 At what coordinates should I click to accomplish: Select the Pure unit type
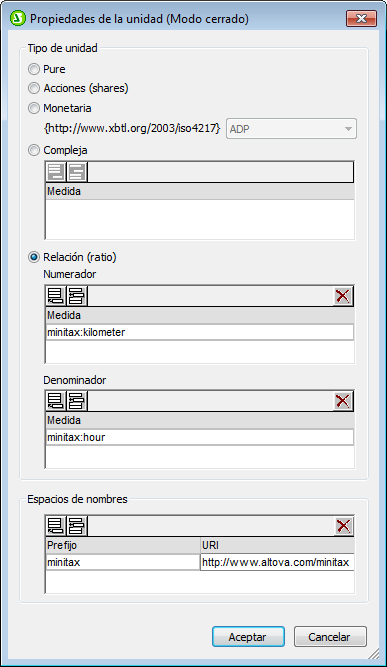(34, 69)
